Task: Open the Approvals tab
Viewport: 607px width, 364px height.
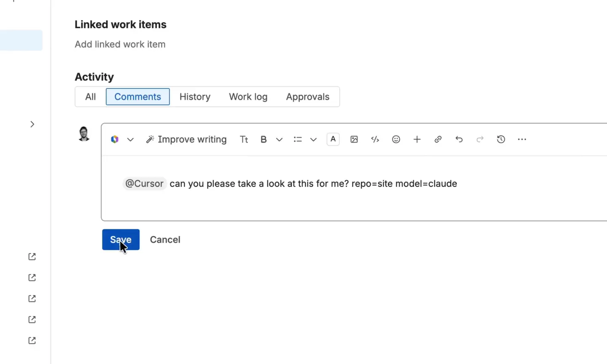Action: 308,96
